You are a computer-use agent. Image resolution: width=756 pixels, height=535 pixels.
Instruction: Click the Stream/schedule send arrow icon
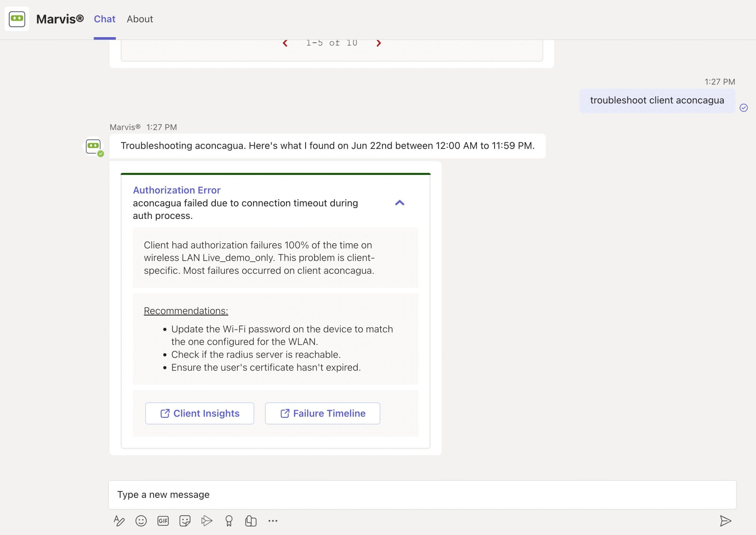[207, 521]
